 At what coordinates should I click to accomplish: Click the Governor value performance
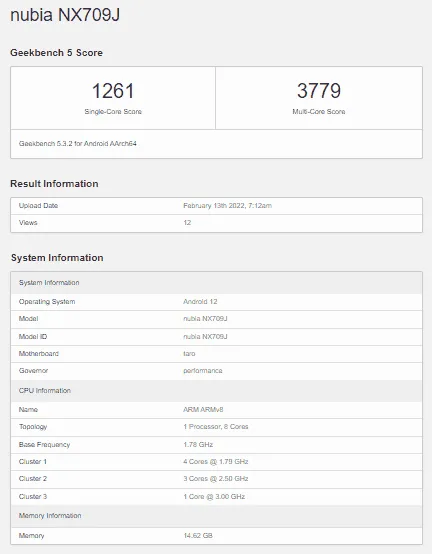(203, 371)
